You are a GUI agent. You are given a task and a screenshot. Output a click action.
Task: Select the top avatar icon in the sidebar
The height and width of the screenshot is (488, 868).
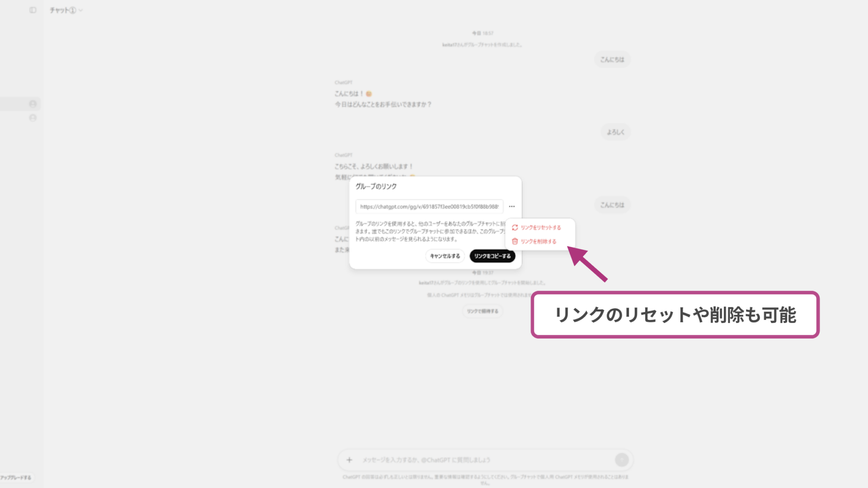tap(32, 103)
